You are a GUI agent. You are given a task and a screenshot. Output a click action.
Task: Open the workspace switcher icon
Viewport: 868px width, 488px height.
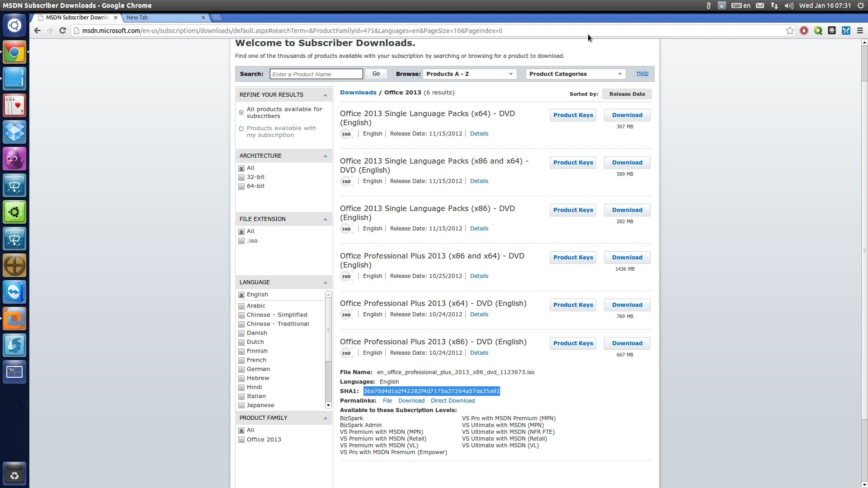click(14, 372)
